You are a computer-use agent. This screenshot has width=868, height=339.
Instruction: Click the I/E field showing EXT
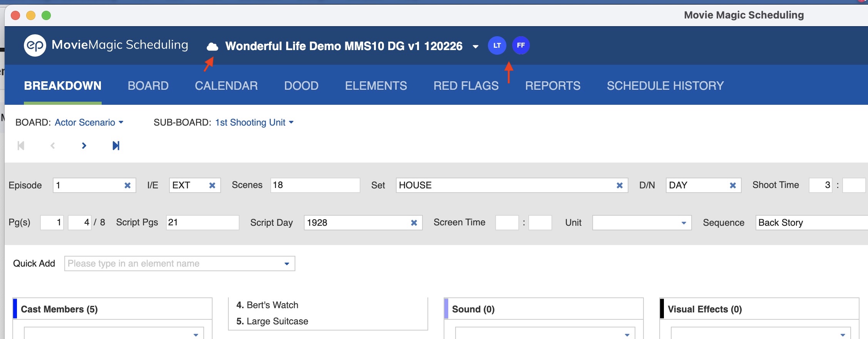click(x=195, y=185)
